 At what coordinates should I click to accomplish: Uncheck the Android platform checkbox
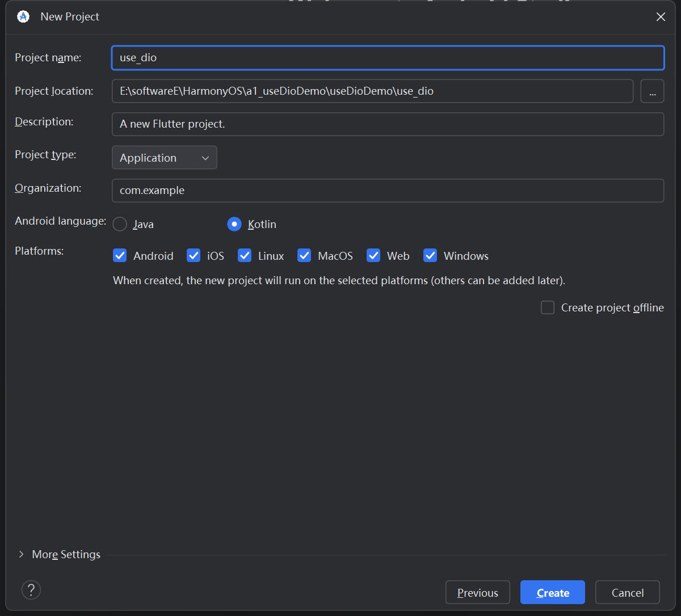pyautogui.click(x=120, y=255)
